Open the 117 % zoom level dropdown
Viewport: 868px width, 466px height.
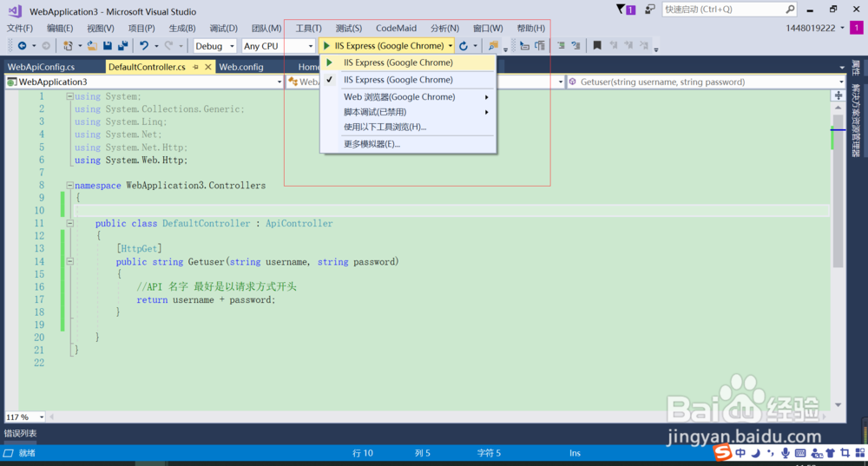pyautogui.click(x=25, y=417)
